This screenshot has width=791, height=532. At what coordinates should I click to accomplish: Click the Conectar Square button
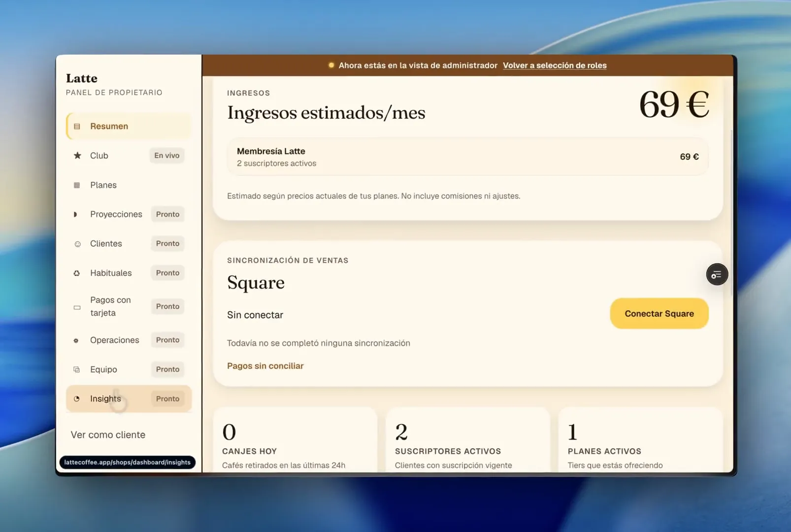[x=659, y=313]
